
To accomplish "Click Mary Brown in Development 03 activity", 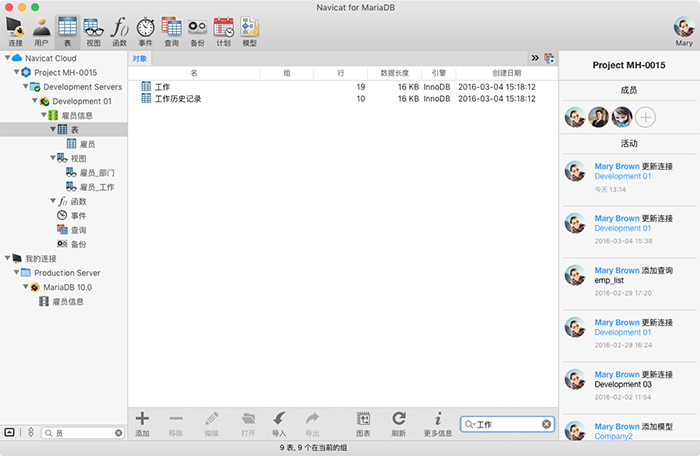I will (x=617, y=374).
